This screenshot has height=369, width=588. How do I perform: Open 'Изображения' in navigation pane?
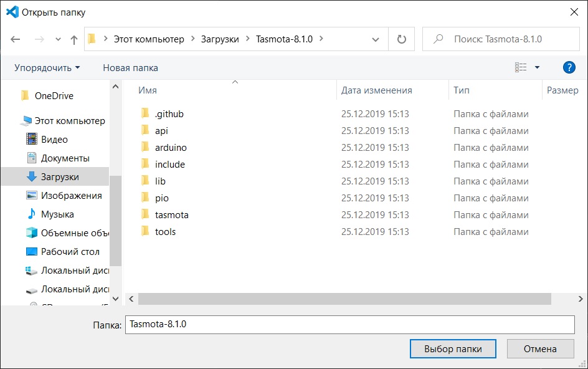pos(71,196)
